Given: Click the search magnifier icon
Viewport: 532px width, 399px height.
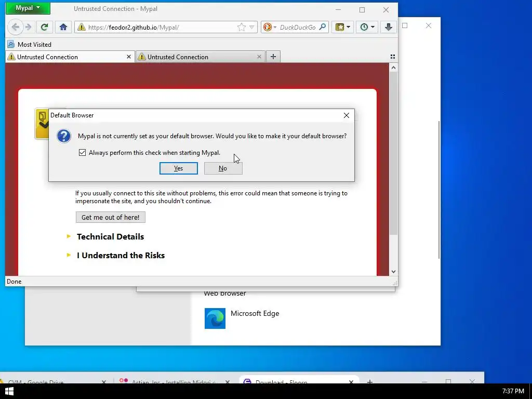Looking at the screenshot, I should (323, 27).
